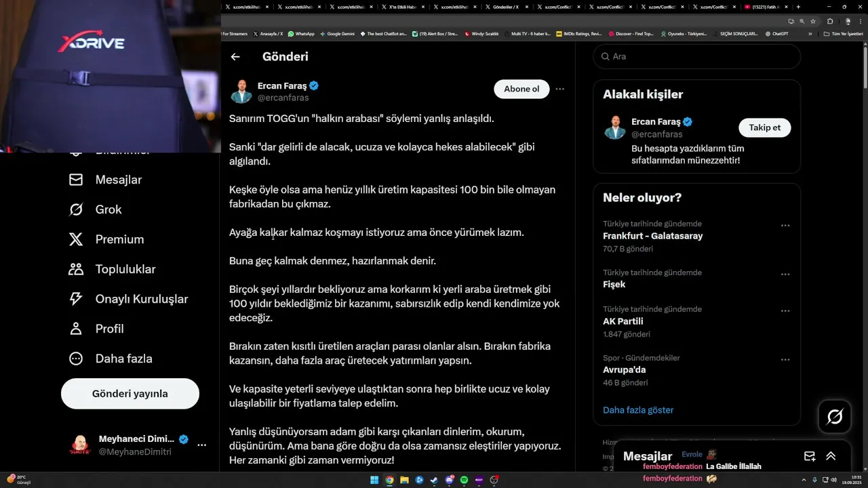Open Ercan Faraş name in Alakalı kişiler
Screen dimensions: 868x488
tap(656, 122)
